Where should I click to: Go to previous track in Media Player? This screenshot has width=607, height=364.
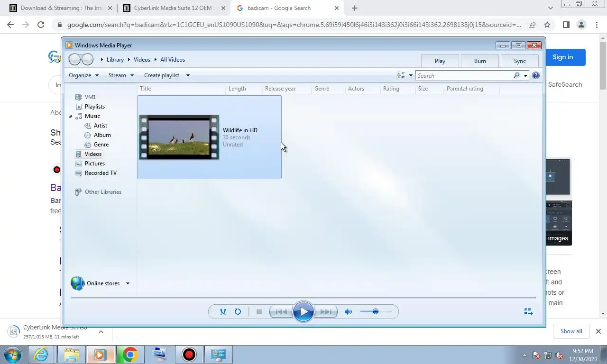point(281,312)
